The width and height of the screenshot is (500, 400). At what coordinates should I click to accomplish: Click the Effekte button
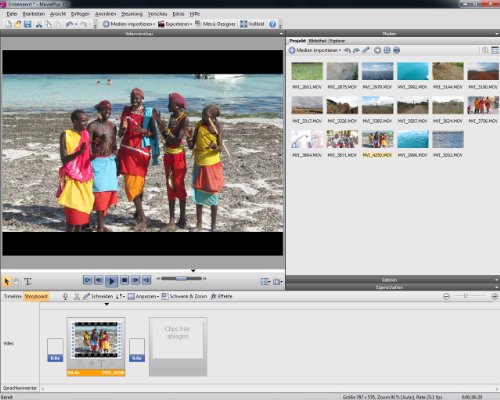[221, 296]
